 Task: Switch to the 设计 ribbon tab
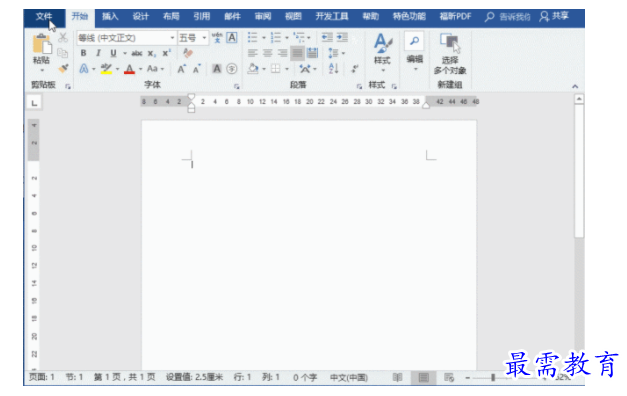(140, 17)
